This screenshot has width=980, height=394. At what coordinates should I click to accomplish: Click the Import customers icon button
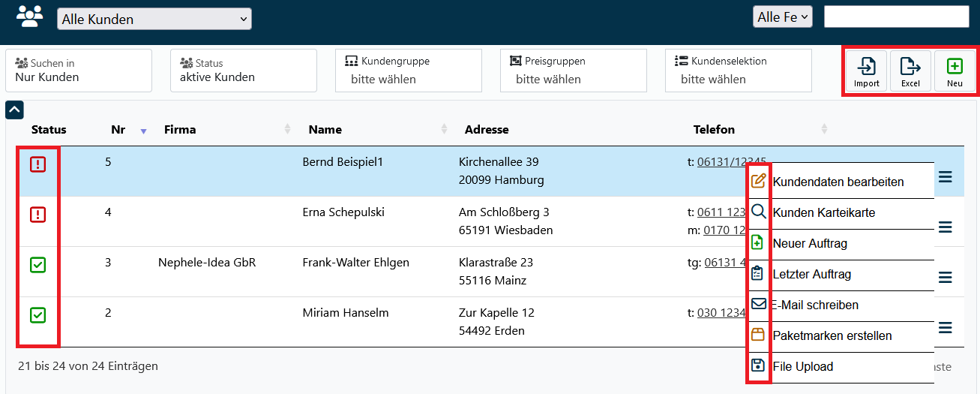click(866, 72)
